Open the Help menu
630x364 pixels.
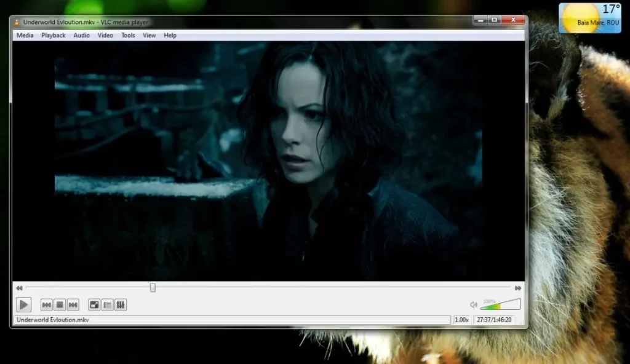pyautogui.click(x=170, y=36)
